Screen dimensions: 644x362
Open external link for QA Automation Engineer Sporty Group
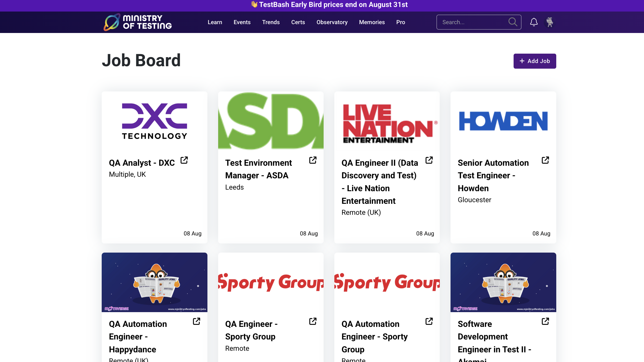point(429,321)
